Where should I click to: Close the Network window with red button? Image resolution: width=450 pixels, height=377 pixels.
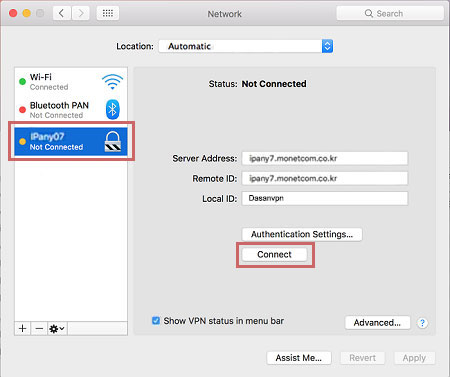(13, 13)
